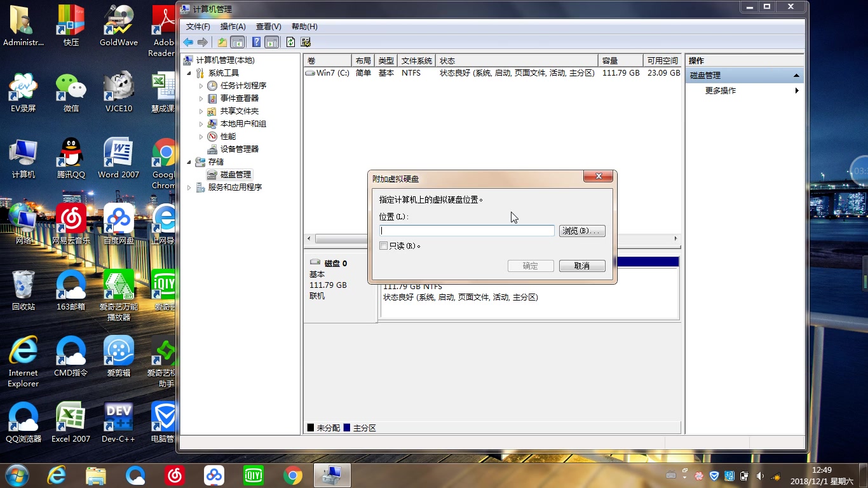Expand 服务和应用程序 in the tree
Image resolution: width=868 pixels, height=488 pixels.
click(x=188, y=187)
